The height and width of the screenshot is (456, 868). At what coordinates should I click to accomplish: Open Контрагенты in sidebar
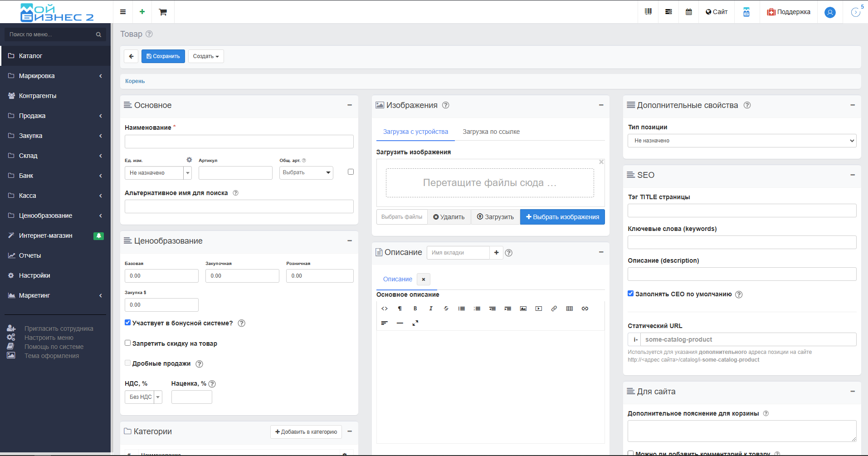coord(55,96)
